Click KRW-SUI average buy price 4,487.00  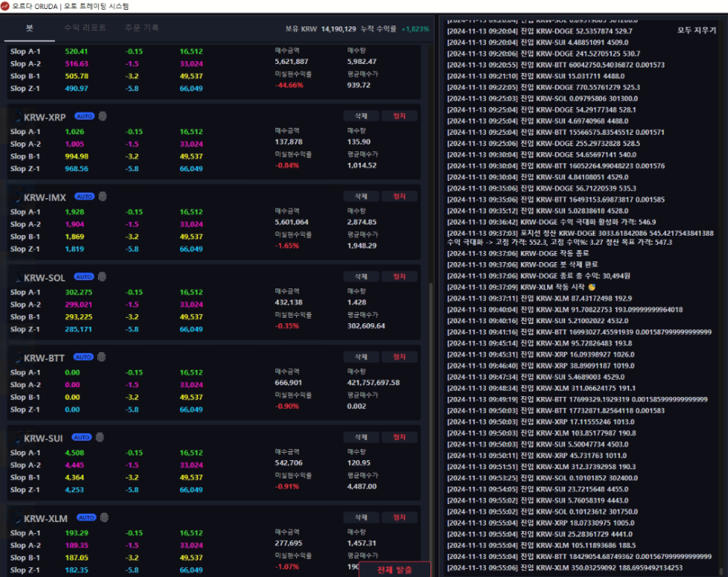tap(362, 487)
